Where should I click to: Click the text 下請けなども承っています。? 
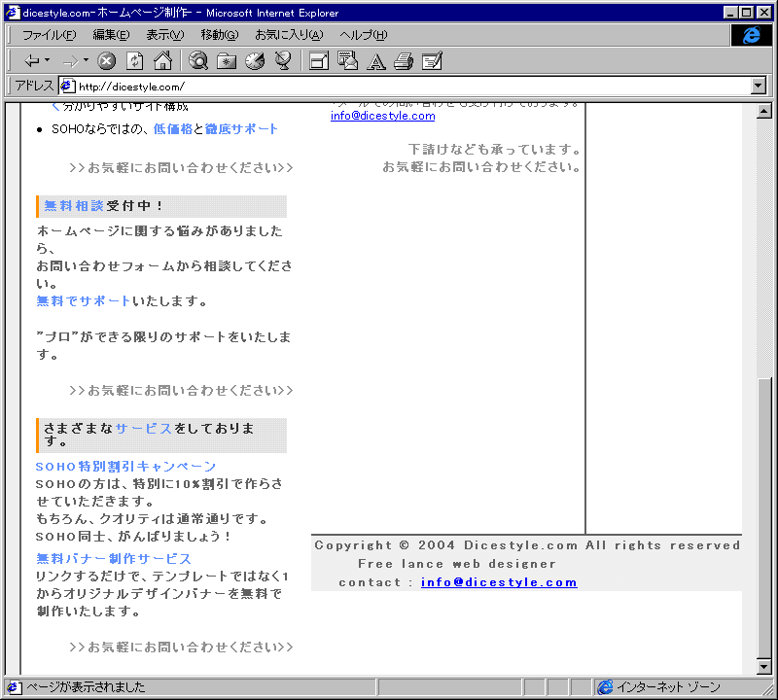(x=494, y=149)
